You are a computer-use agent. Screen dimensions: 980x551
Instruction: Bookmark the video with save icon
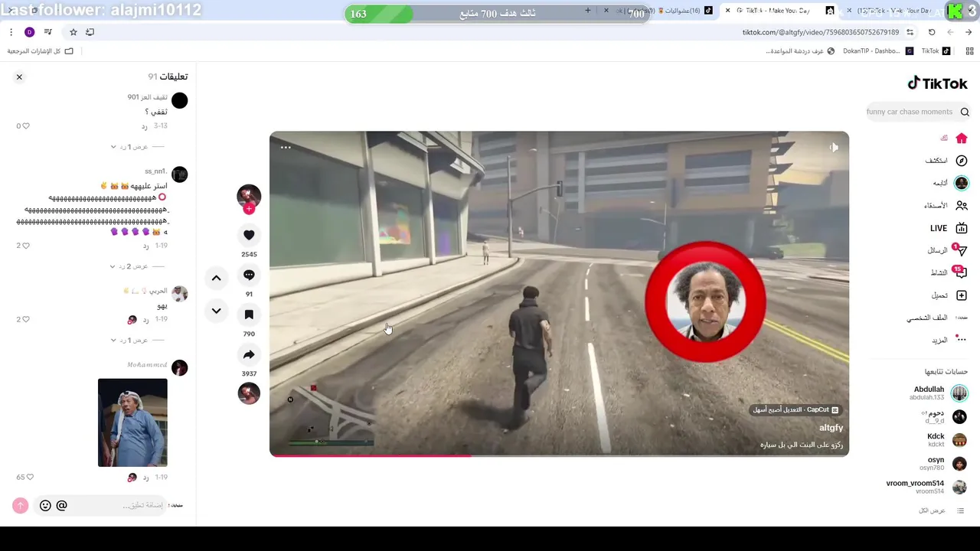coord(249,315)
